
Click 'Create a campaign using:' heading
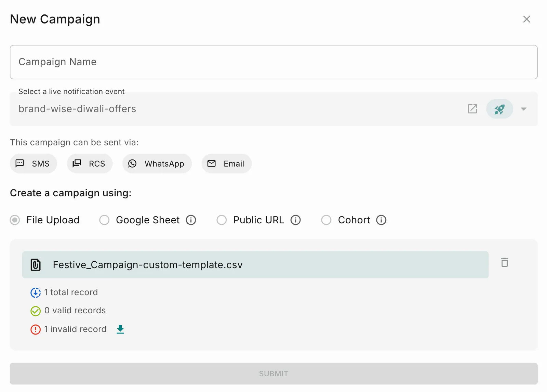click(x=71, y=193)
